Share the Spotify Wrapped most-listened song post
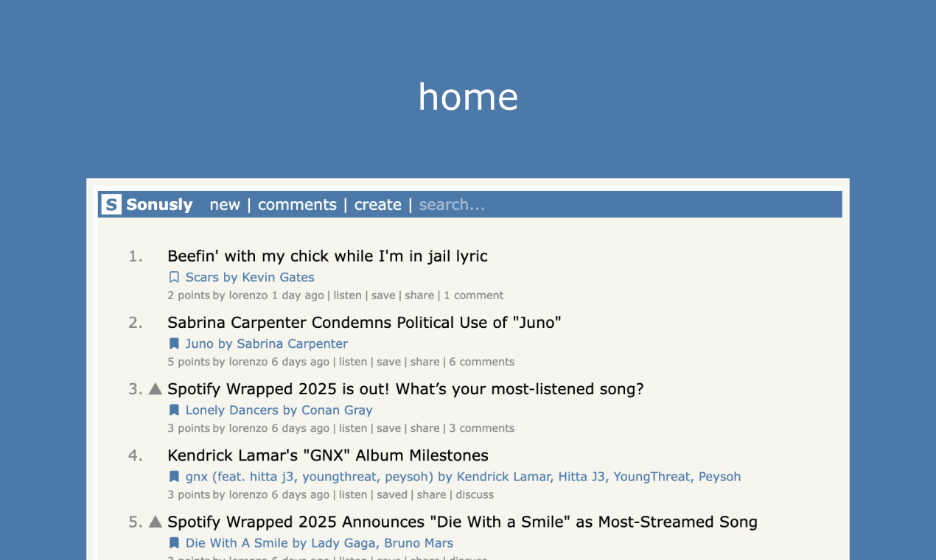This screenshot has width=936, height=560. tap(425, 427)
